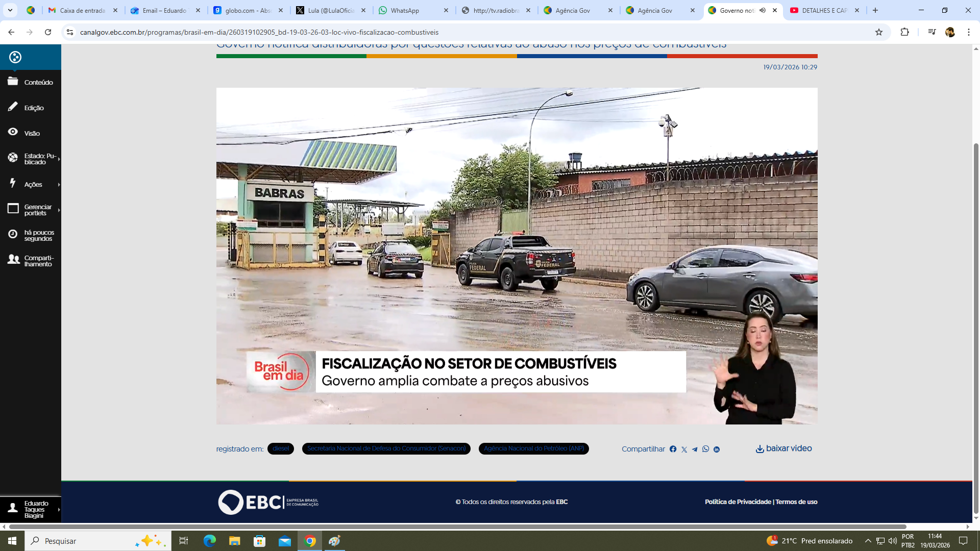This screenshot has height=551, width=980.
Task: Share video via X icon
Action: coord(684,449)
